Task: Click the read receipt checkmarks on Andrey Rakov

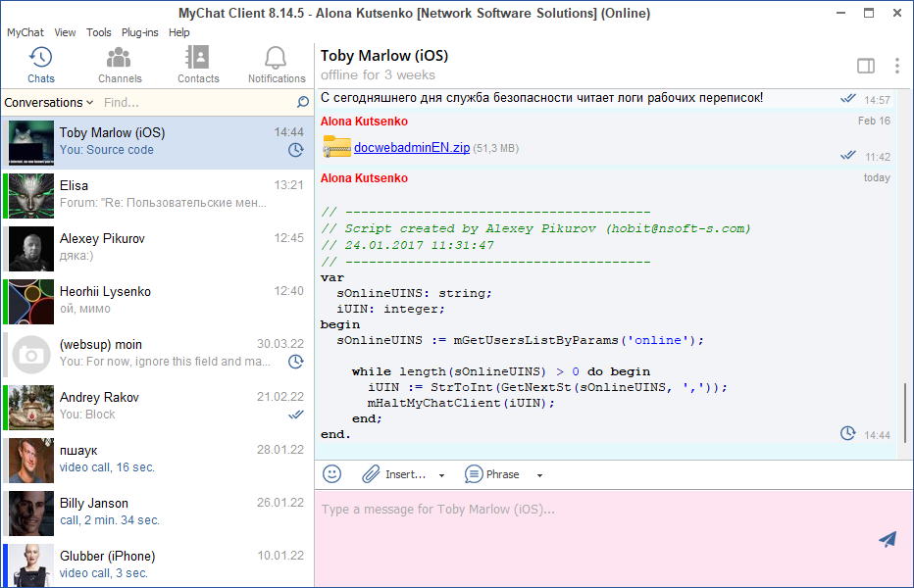Action: [x=296, y=414]
